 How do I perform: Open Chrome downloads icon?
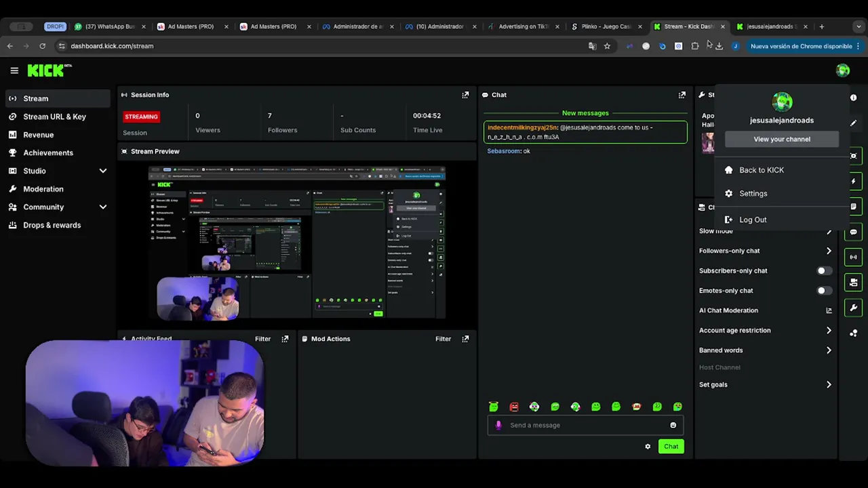[x=719, y=46]
